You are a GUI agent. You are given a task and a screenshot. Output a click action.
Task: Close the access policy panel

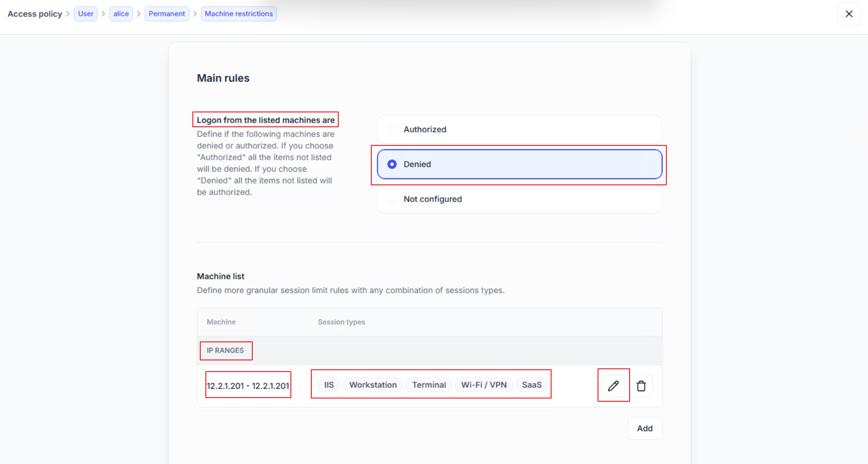coord(848,14)
